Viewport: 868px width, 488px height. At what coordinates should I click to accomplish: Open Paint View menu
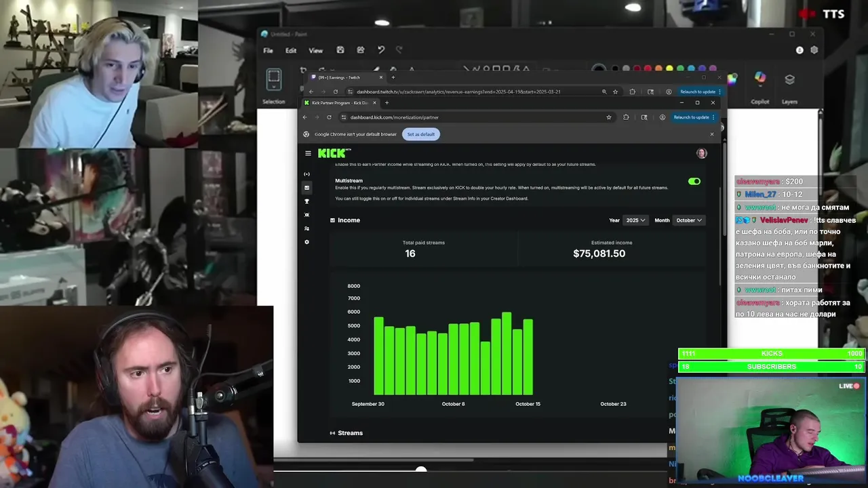316,50
